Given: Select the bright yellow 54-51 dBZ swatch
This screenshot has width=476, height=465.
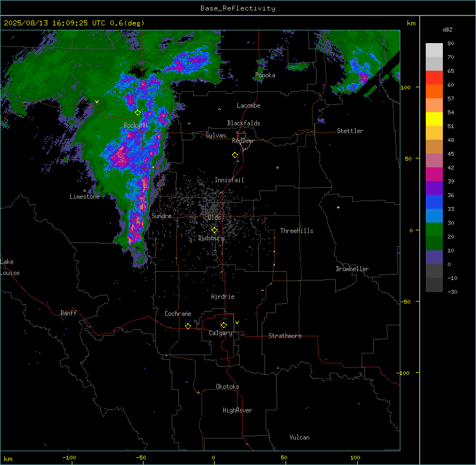Looking at the screenshot, I should click(x=434, y=119).
